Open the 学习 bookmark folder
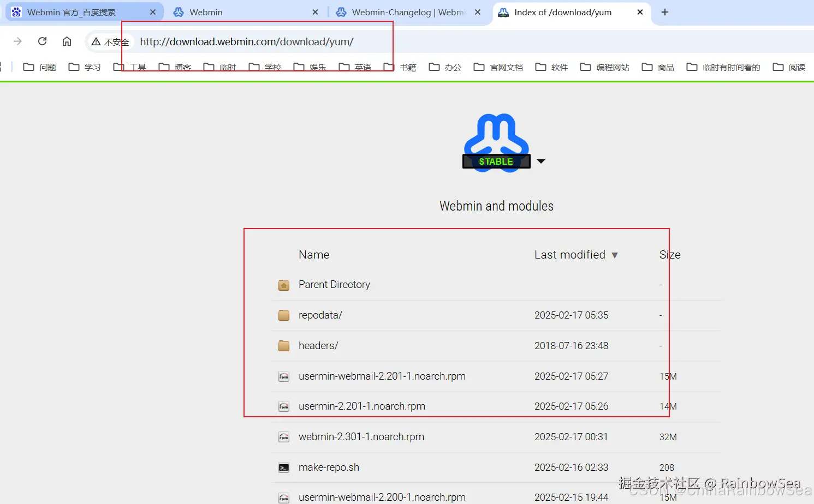The width and height of the screenshot is (814, 504). click(x=85, y=67)
